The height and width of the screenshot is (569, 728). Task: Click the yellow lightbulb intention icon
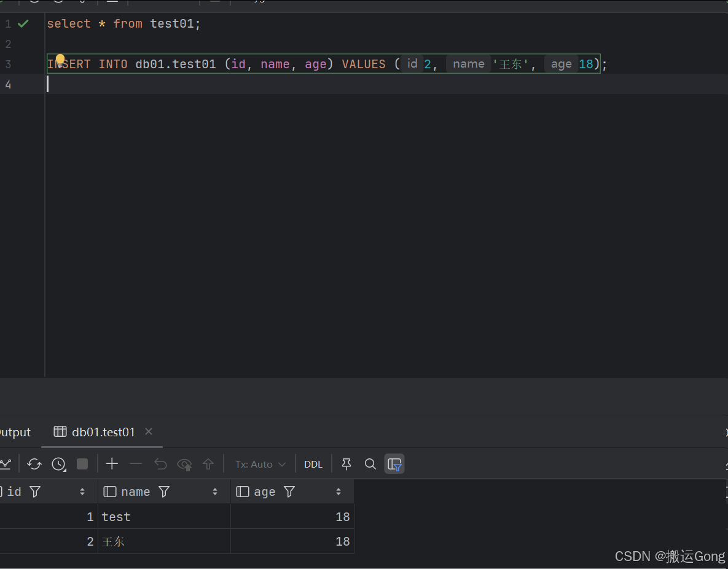[x=60, y=60]
